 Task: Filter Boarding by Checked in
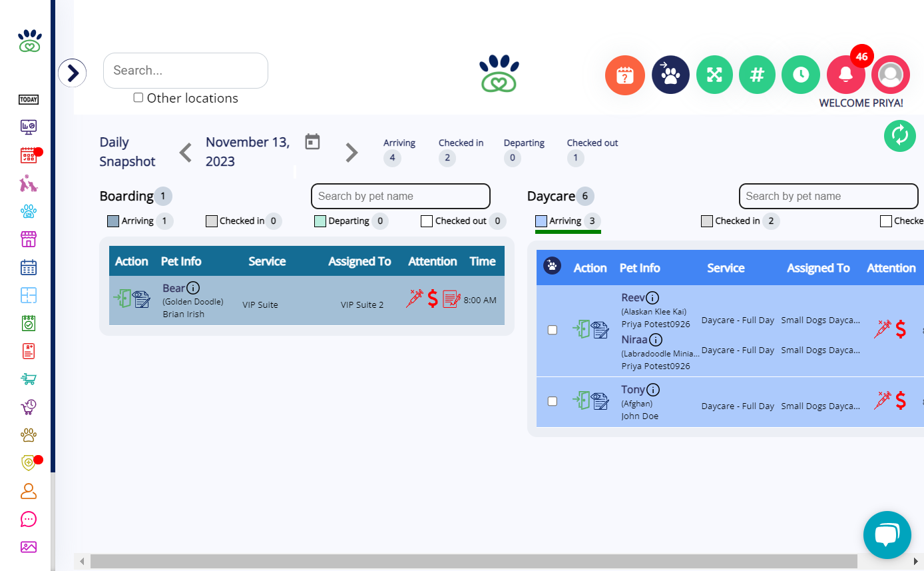(244, 221)
